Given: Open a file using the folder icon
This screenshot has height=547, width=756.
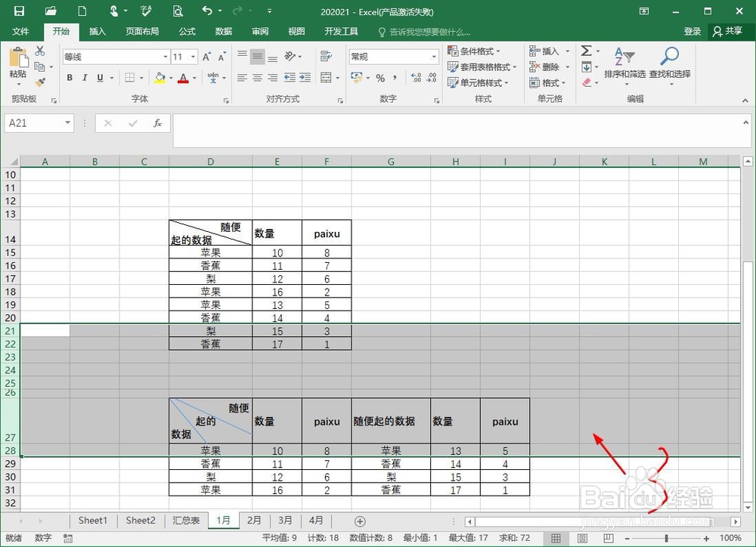Looking at the screenshot, I should [51, 11].
